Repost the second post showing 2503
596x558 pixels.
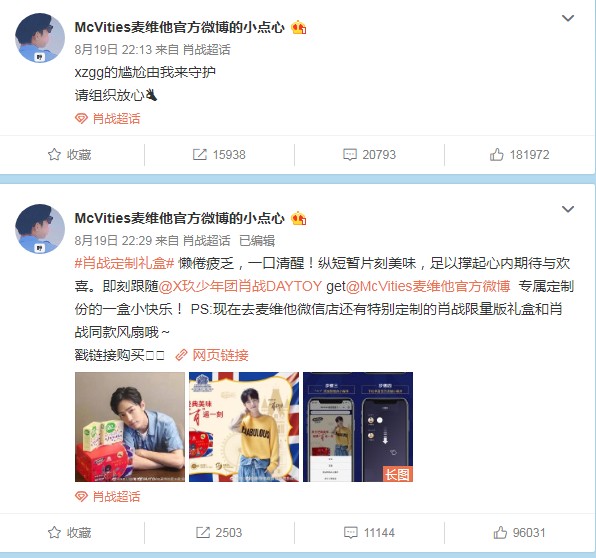click(x=203, y=532)
